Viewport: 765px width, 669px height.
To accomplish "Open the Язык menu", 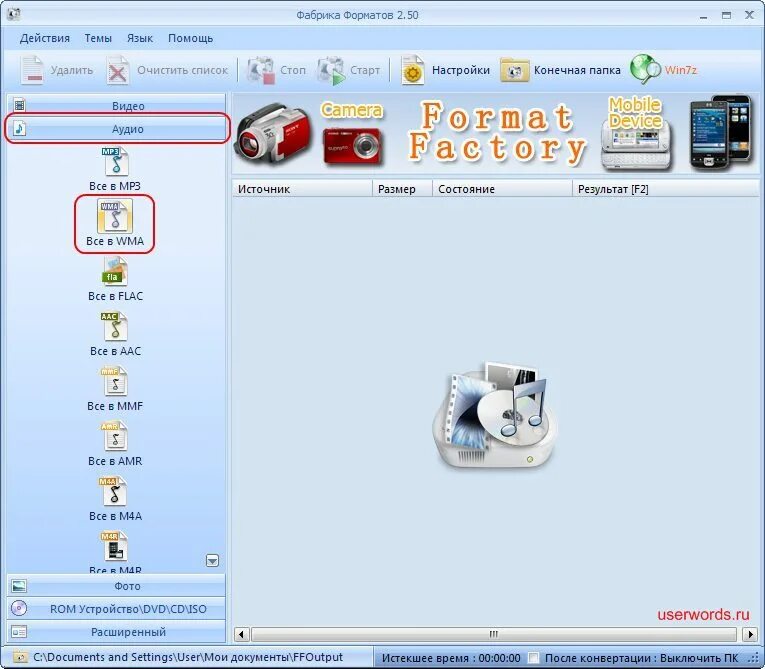I will click(x=140, y=38).
